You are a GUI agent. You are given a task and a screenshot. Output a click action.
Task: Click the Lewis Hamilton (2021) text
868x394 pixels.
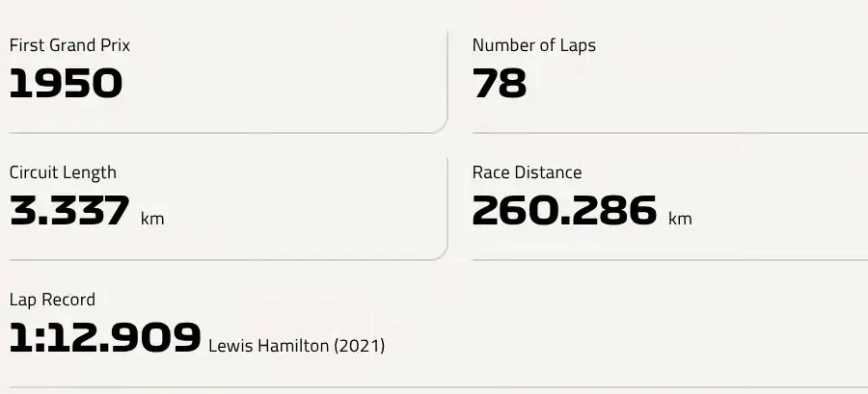pos(297,347)
